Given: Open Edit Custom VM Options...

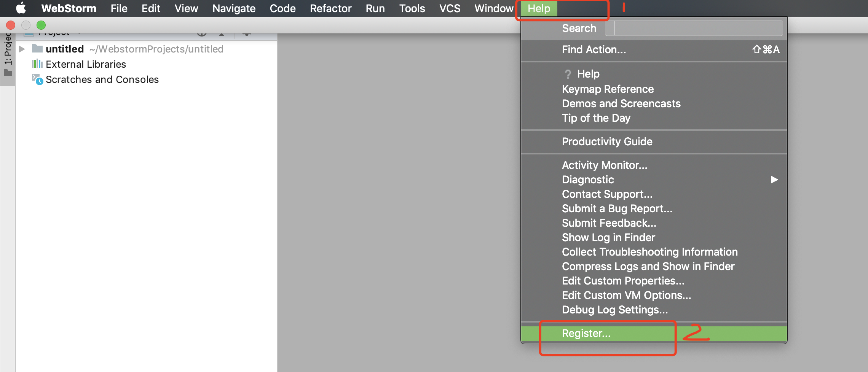Looking at the screenshot, I should (654, 295).
